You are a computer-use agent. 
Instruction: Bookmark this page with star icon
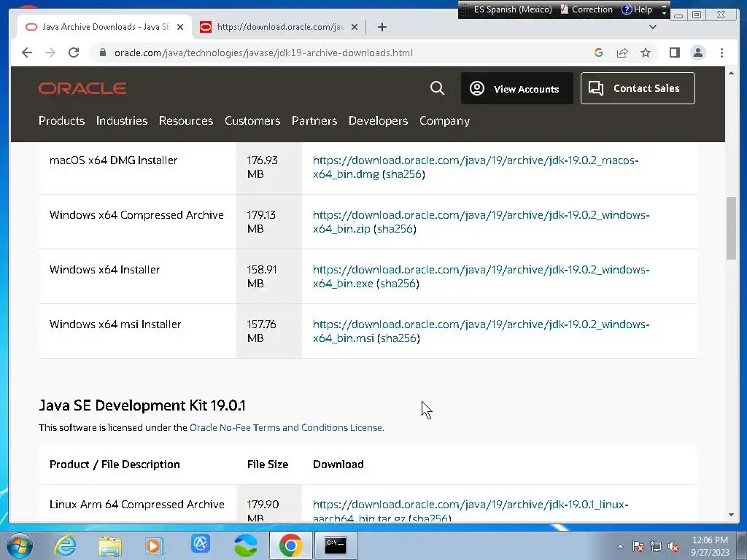click(646, 52)
